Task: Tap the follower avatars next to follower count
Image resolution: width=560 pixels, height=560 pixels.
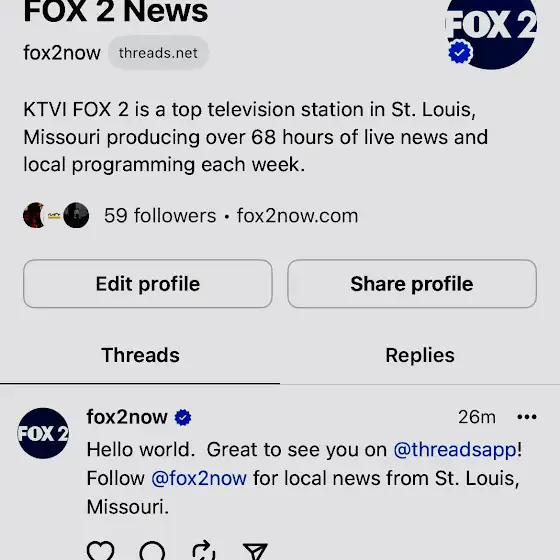Action: pyautogui.click(x=56, y=215)
